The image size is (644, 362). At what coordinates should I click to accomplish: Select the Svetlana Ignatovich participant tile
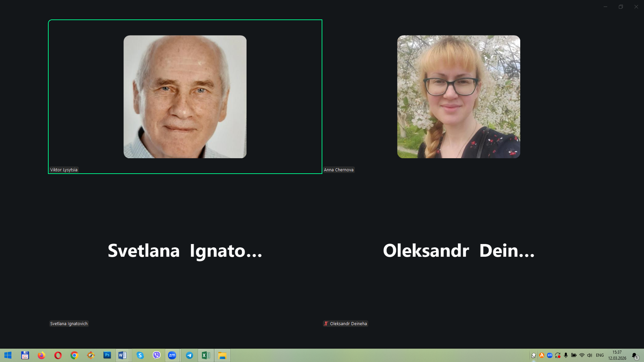pos(185,251)
